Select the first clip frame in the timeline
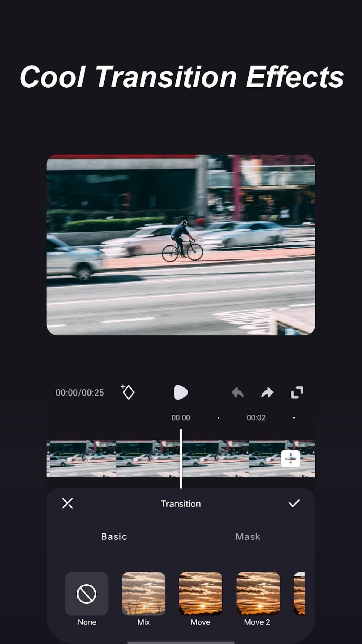Viewport: 362px width, 644px height. pyautogui.click(x=81, y=459)
